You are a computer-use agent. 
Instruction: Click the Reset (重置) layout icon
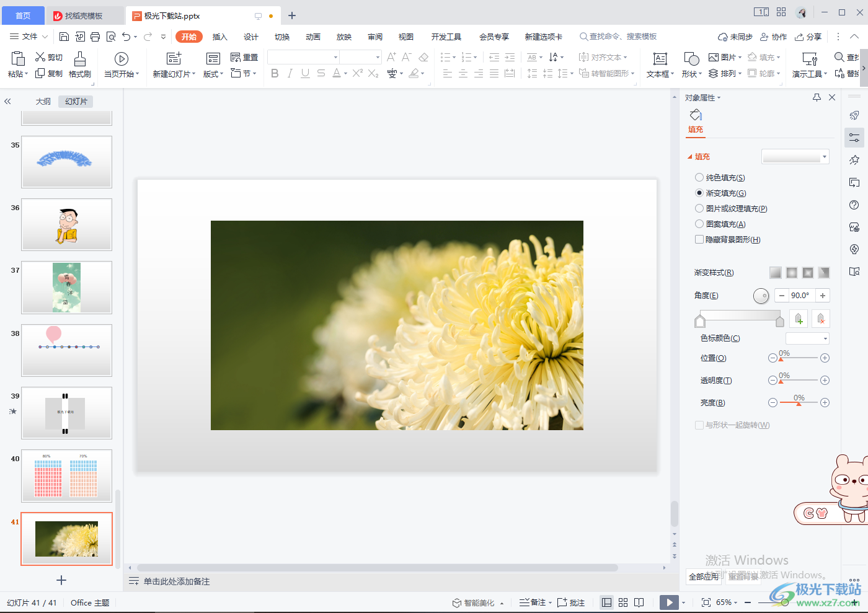[x=236, y=57]
